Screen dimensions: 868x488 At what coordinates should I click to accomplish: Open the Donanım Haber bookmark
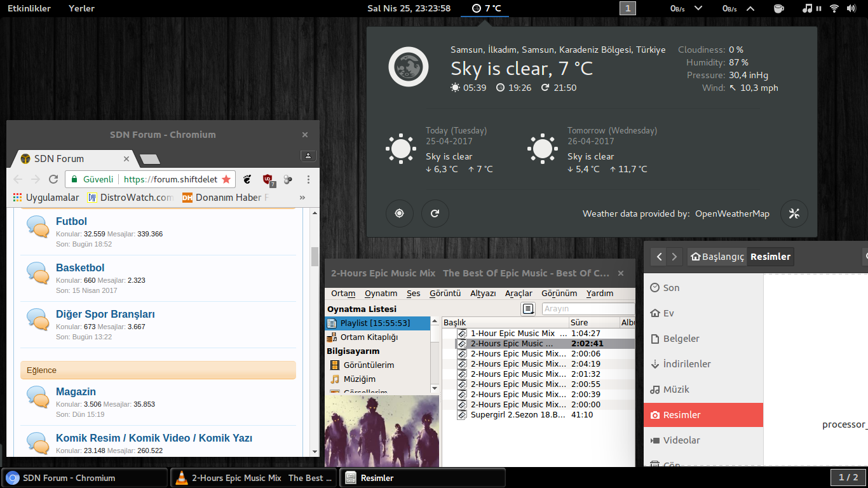click(x=226, y=198)
